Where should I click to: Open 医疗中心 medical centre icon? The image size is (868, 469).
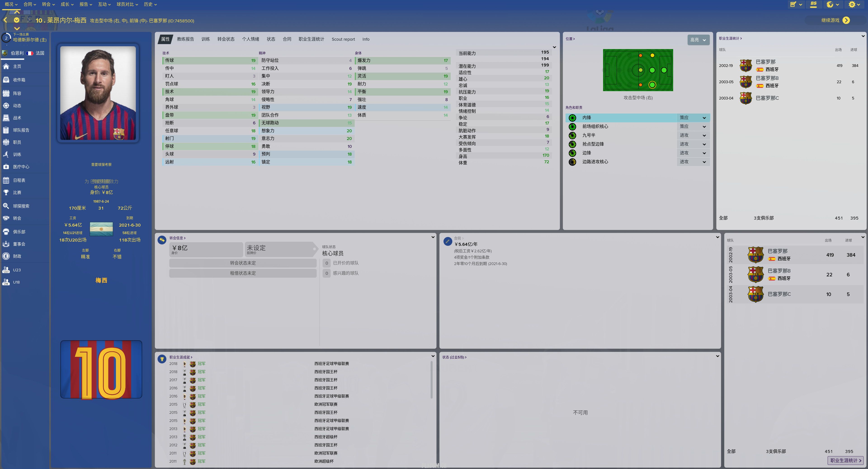pyautogui.click(x=6, y=167)
